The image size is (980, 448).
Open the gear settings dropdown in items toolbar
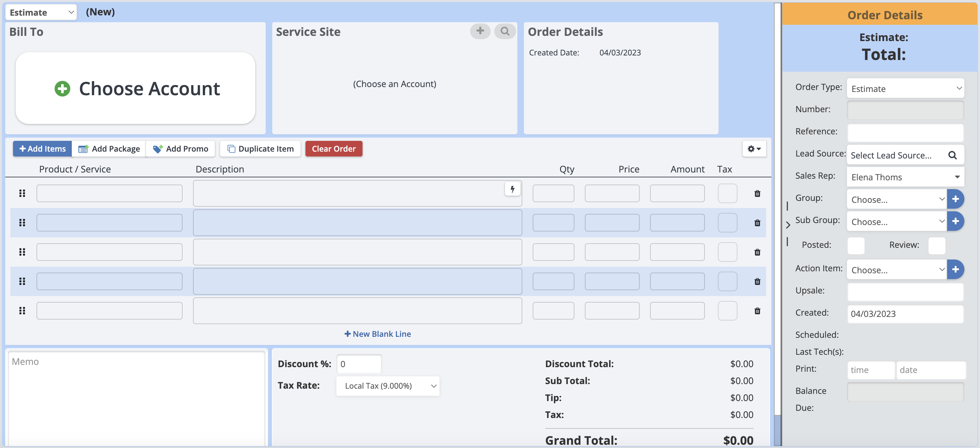(x=754, y=149)
